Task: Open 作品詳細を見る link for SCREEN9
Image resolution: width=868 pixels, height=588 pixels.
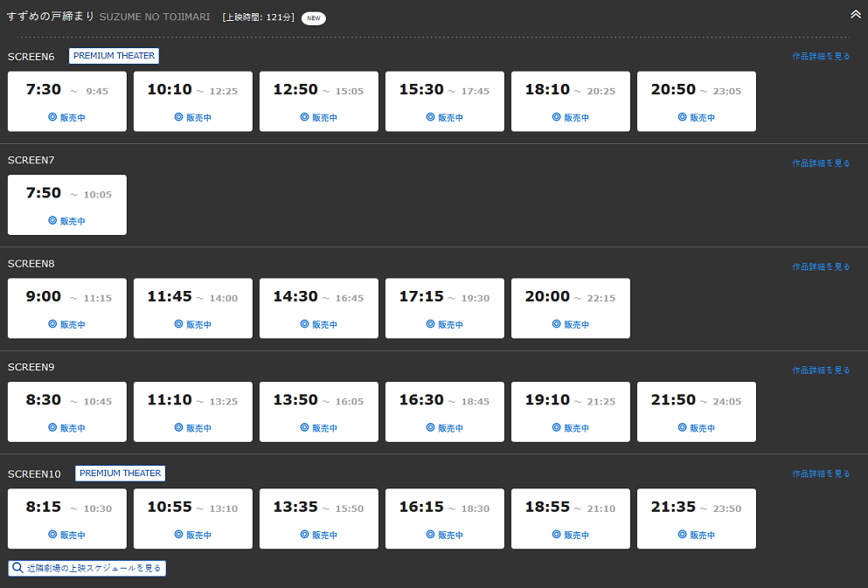Action: click(x=821, y=370)
